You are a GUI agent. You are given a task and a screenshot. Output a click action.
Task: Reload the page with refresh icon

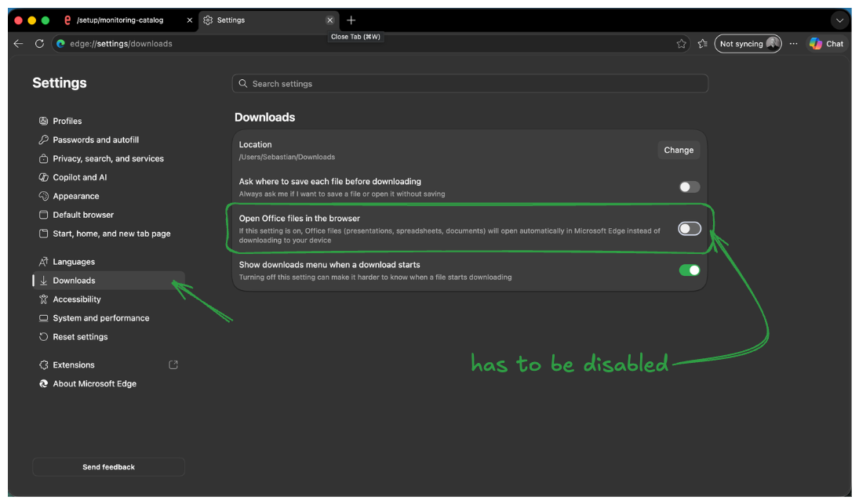[39, 44]
